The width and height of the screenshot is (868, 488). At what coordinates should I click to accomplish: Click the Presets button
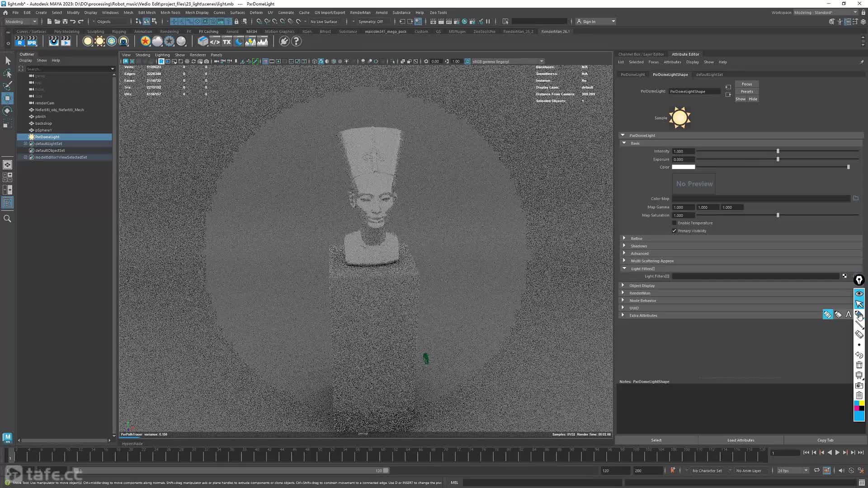tap(747, 92)
